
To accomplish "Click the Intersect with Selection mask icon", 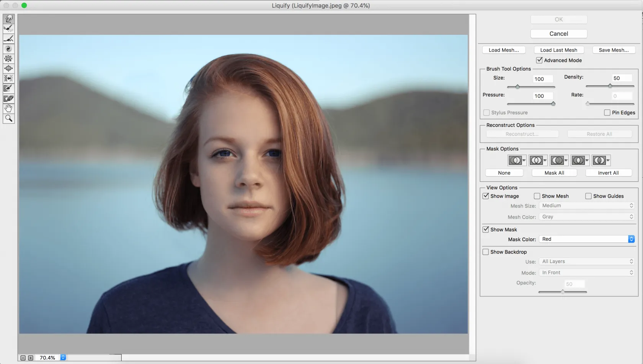I will (x=578, y=160).
